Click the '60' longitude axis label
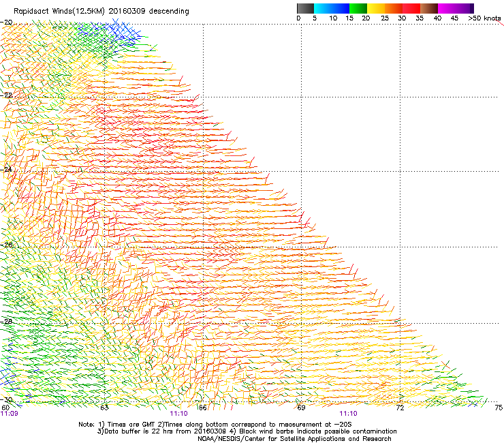504x443 pixels. 5,408
